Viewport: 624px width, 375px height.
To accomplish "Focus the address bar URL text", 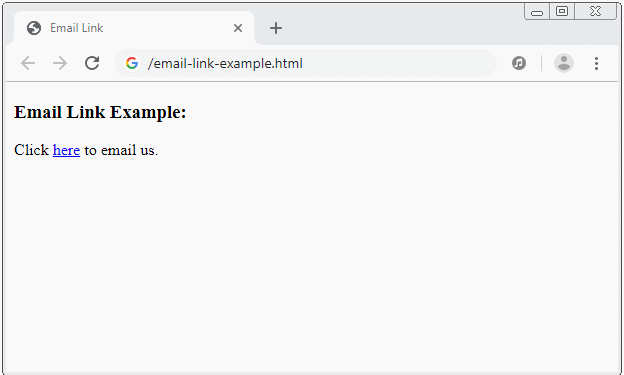I will tap(225, 63).
